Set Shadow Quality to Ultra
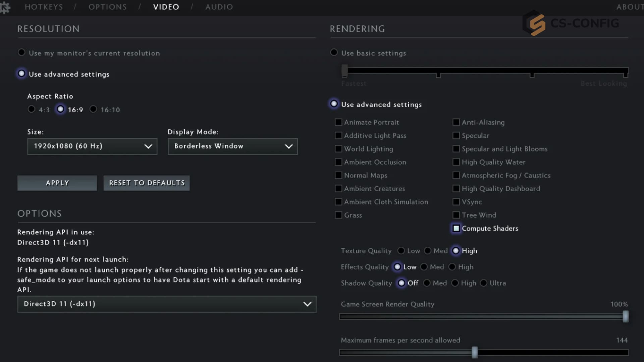Screen dimensions: 644x362 click(483, 283)
